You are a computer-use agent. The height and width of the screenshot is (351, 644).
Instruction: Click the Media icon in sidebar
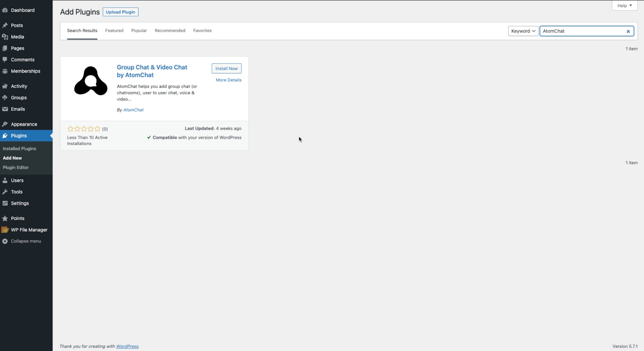coord(5,37)
